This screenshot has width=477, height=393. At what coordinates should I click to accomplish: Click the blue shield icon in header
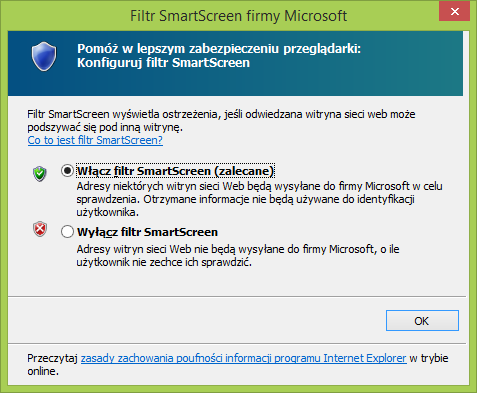(x=44, y=56)
